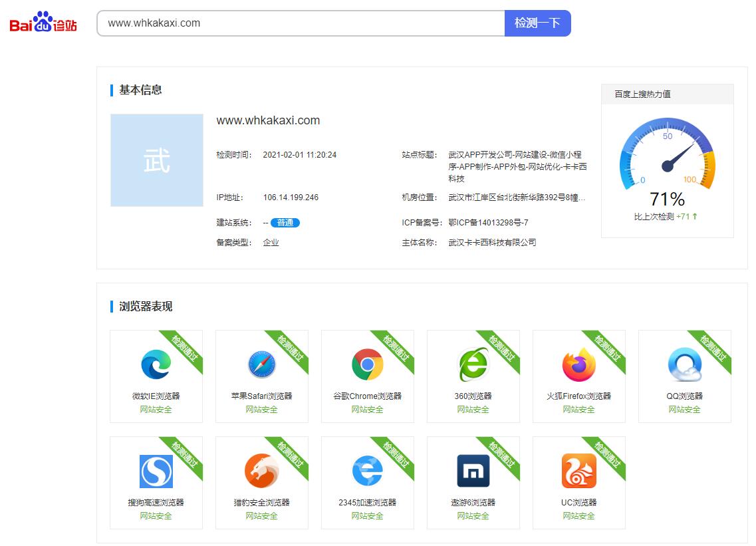Click the 检测通过 ribbon on the 搜狗高速浏览器 card

tap(185, 455)
